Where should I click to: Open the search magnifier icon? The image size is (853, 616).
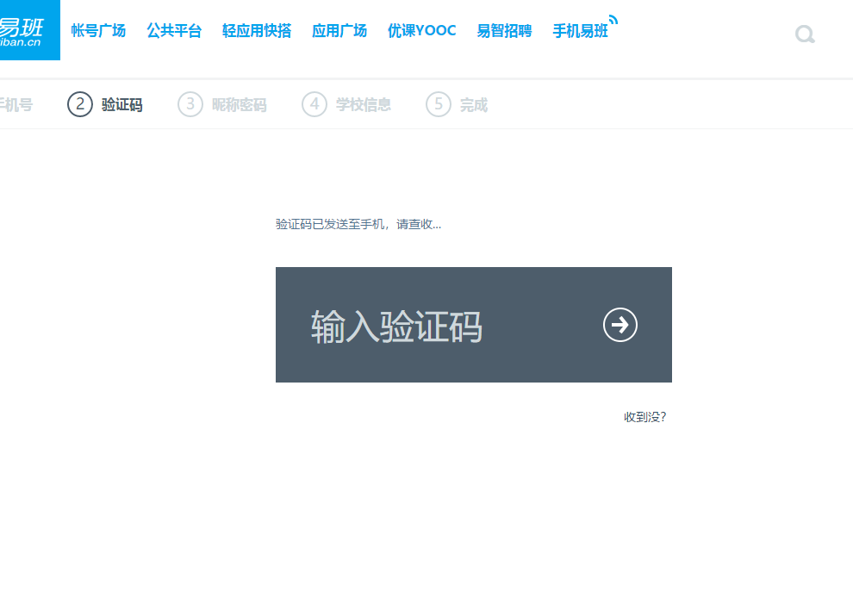[805, 34]
